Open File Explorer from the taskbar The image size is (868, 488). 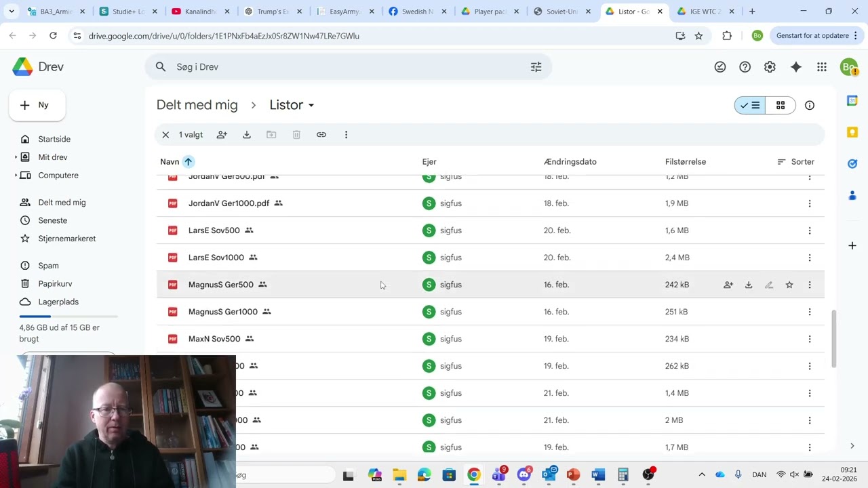click(399, 475)
